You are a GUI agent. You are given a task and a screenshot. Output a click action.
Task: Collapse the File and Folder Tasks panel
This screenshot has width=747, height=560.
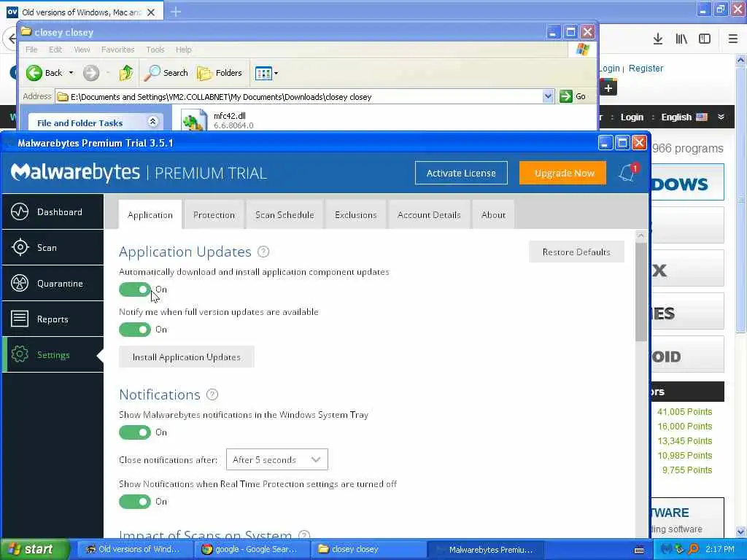153,122
